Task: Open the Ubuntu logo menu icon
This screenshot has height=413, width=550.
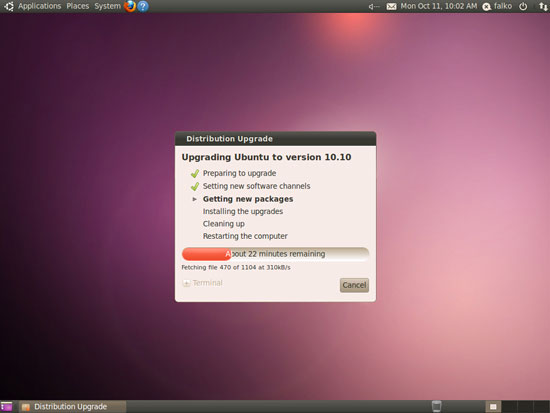Action: point(8,6)
